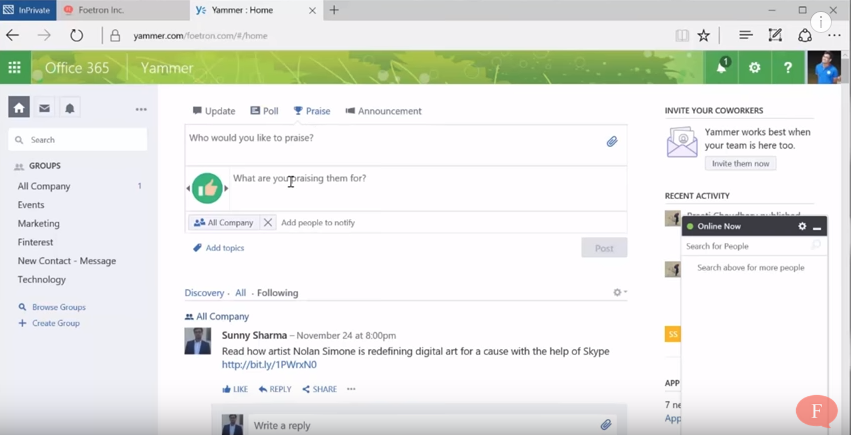This screenshot has height=435, width=851.
Task: Switch feed to Discovery
Action: coord(204,293)
